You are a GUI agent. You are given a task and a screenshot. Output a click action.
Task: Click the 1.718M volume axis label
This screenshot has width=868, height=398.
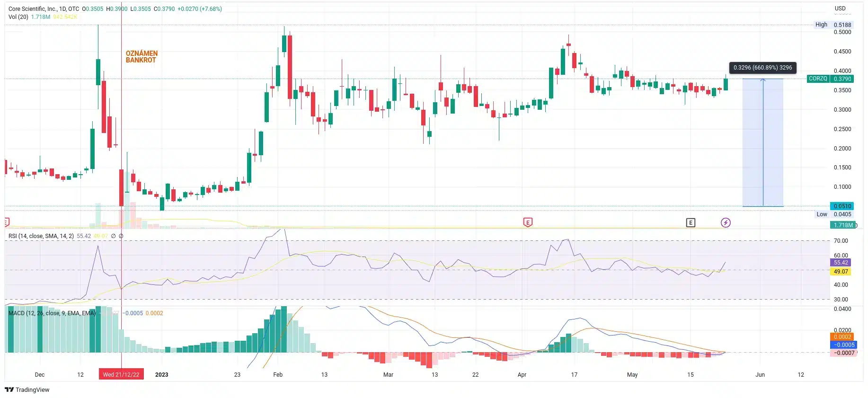pyautogui.click(x=843, y=225)
